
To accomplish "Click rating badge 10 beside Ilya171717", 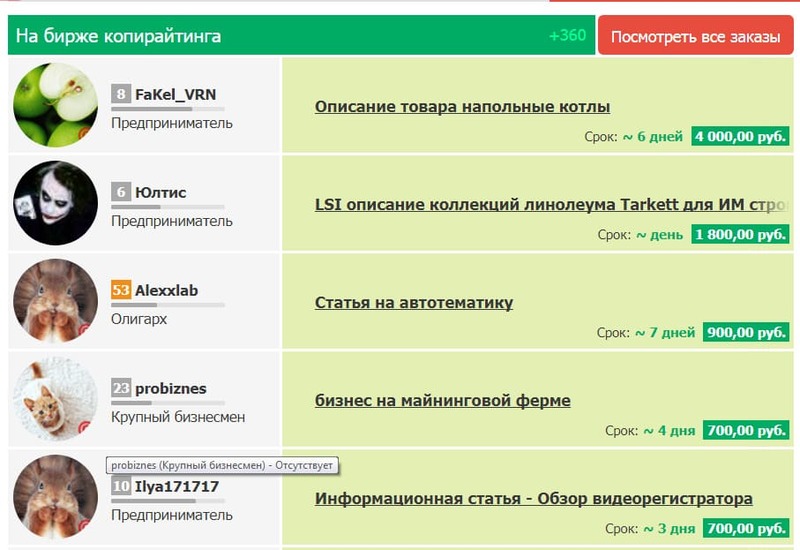I will [x=121, y=486].
